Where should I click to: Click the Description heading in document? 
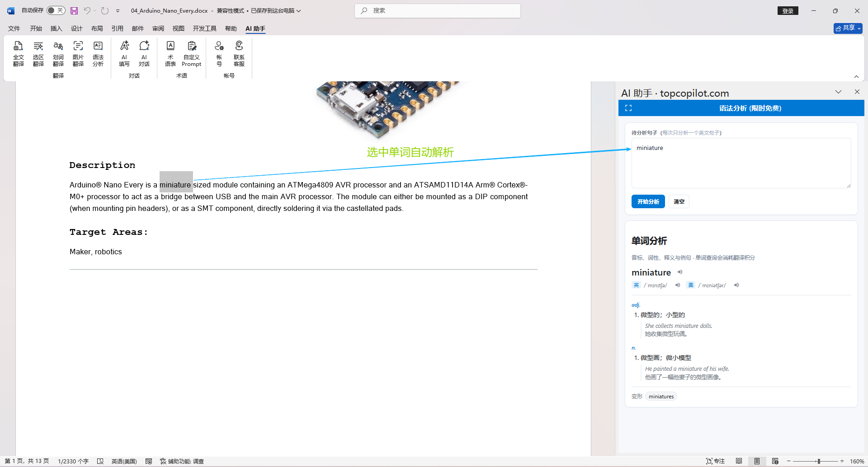[102, 165]
